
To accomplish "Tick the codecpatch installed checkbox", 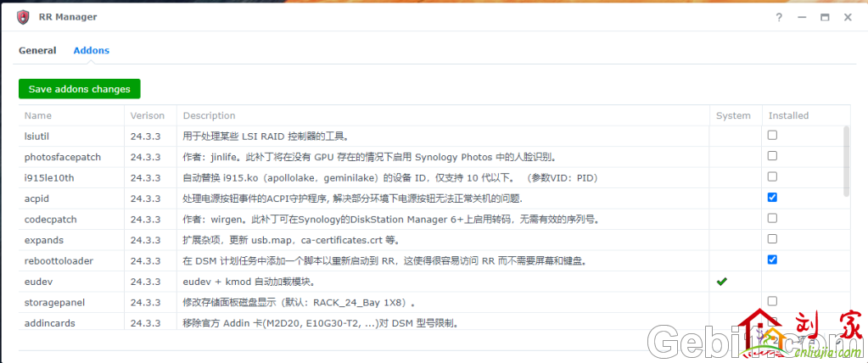I will [x=772, y=218].
